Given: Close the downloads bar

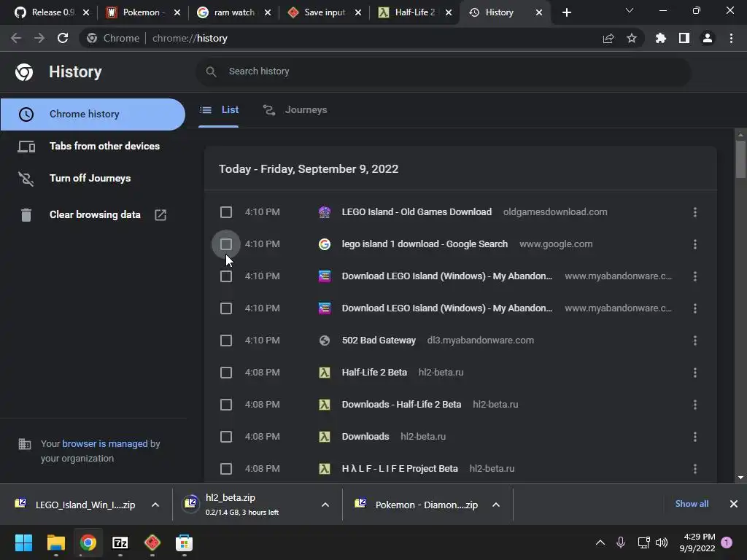Looking at the screenshot, I should tap(734, 504).
